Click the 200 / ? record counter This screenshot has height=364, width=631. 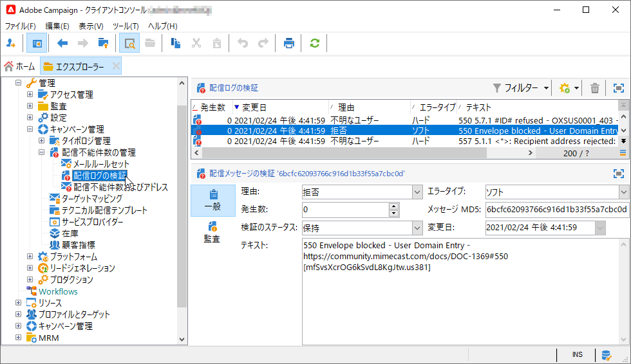(x=576, y=153)
